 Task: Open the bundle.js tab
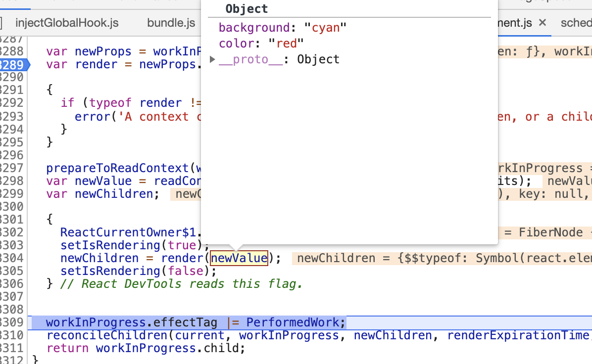pos(171,23)
